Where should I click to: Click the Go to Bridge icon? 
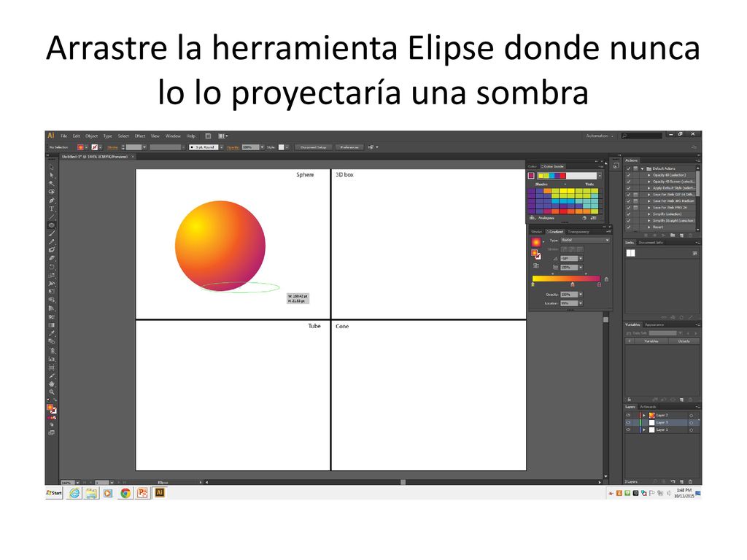[x=208, y=136]
